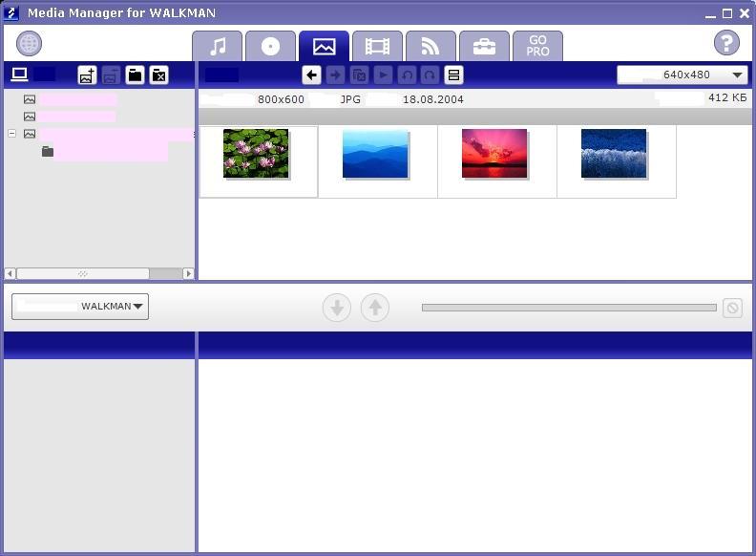Open the Podcast RSS feed tab

pyautogui.click(x=430, y=46)
